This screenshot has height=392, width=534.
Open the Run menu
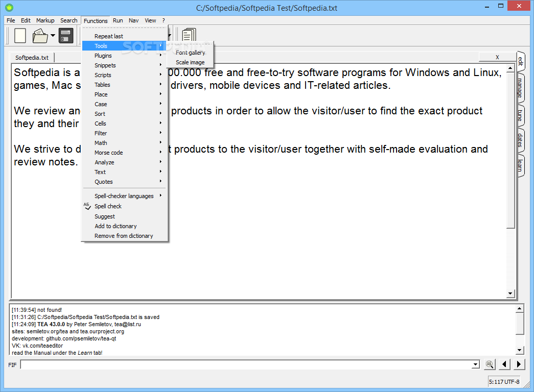(118, 20)
